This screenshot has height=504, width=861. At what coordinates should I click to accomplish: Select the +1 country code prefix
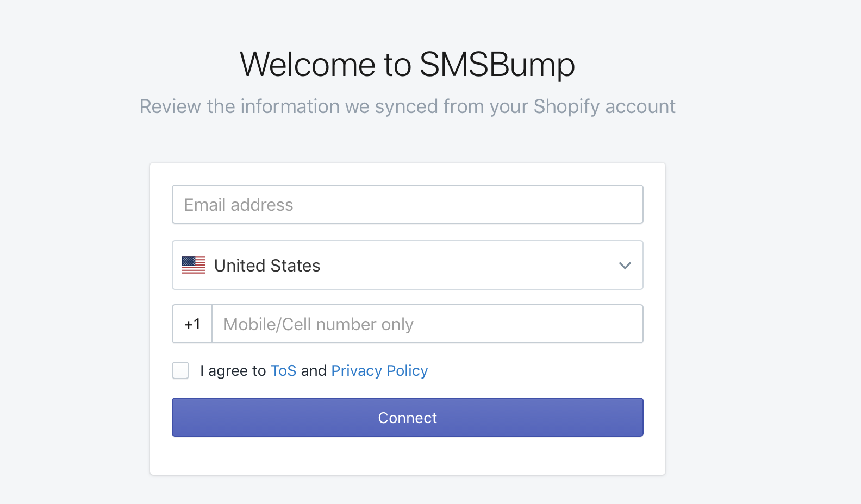(x=192, y=324)
